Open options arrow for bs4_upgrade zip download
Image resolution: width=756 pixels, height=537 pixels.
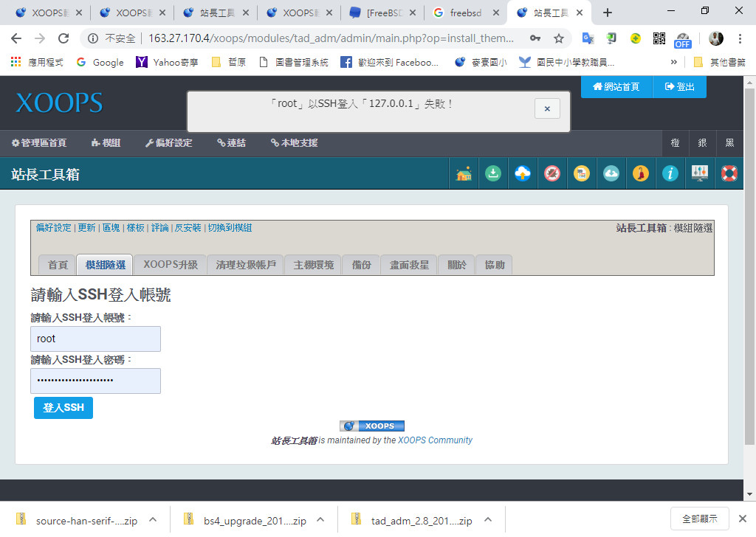coord(320,520)
